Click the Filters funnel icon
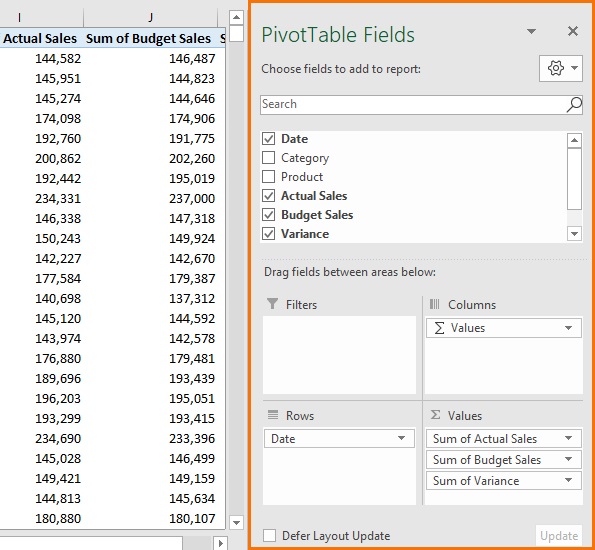Viewport: 595px width, 550px height. [x=272, y=304]
